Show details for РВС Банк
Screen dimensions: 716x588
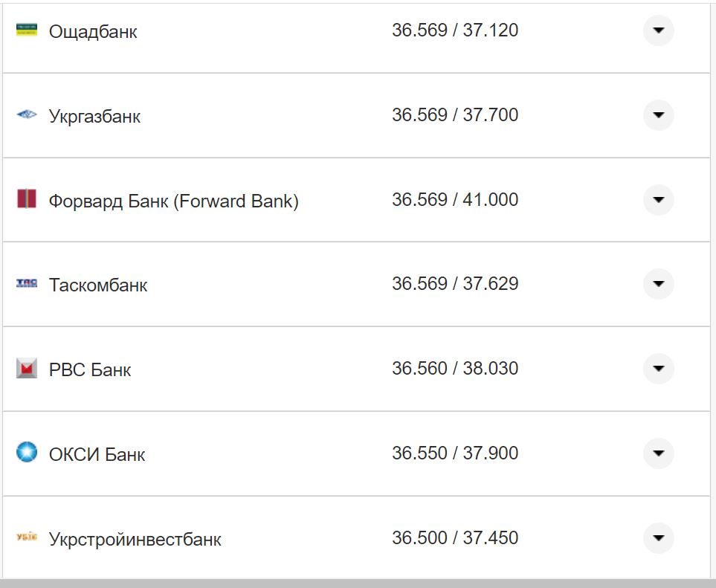pos(658,369)
